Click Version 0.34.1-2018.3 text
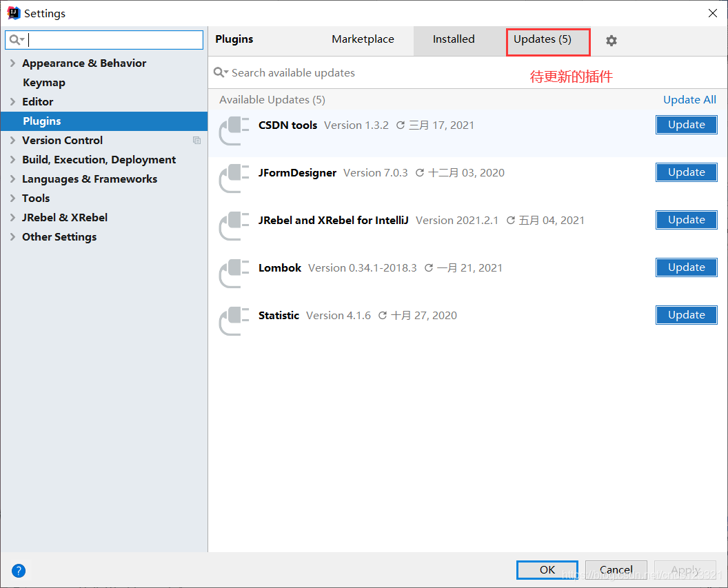 (x=362, y=267)
